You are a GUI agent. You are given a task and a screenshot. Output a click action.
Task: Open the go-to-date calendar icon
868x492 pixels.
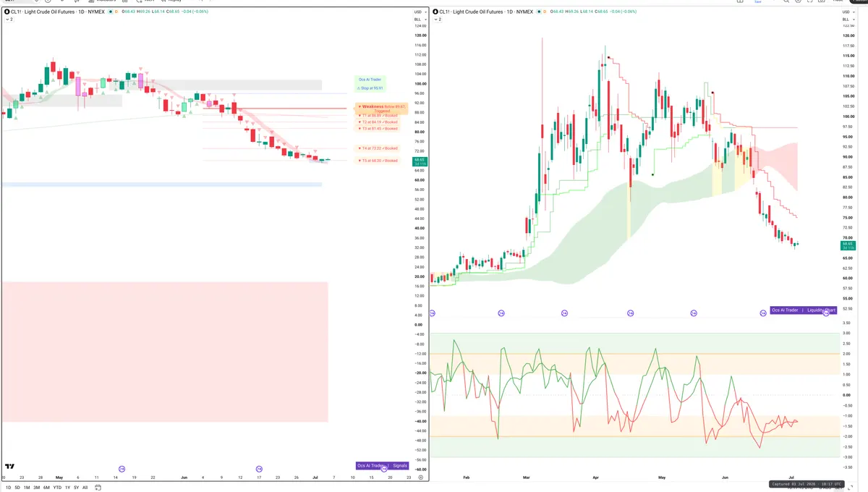(98, 488)
